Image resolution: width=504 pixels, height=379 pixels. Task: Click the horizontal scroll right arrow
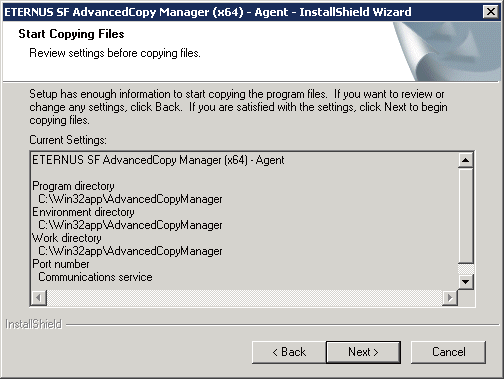450,297
